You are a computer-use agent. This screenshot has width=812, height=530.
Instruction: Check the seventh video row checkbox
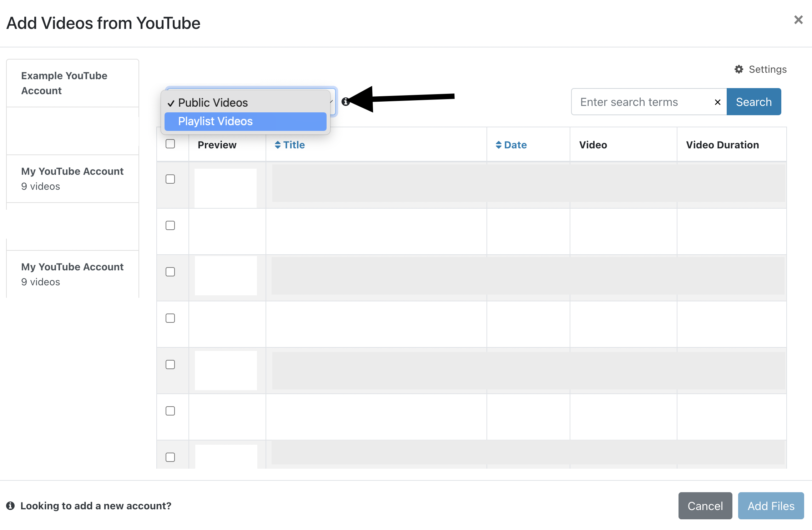coord(170,457)
